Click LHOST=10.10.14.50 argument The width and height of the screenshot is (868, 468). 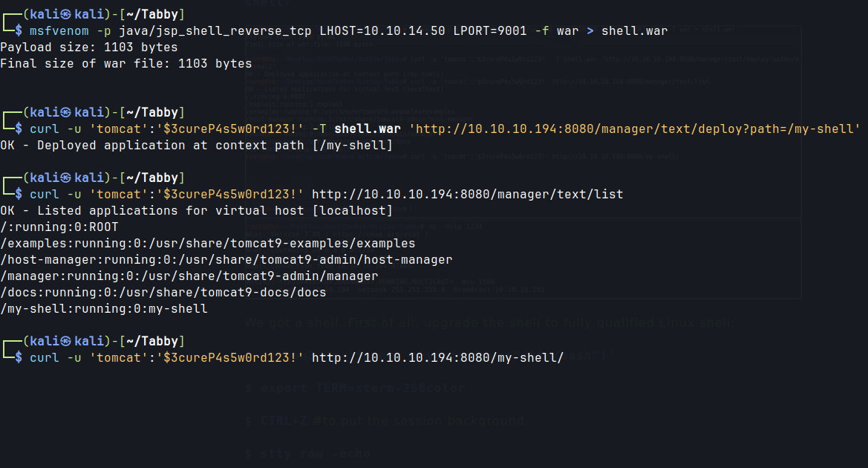click(382, 31)
